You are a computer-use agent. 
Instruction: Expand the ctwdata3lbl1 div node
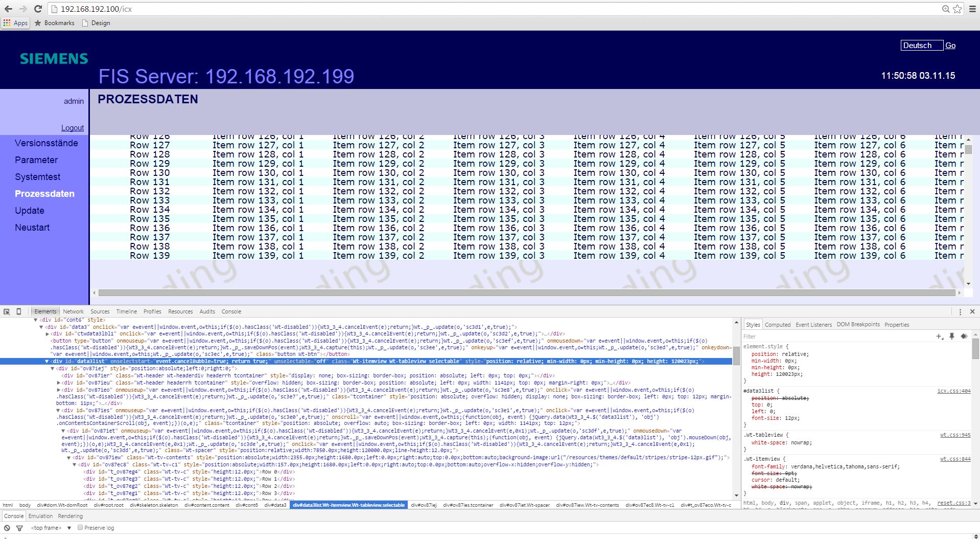pos(48,334)
